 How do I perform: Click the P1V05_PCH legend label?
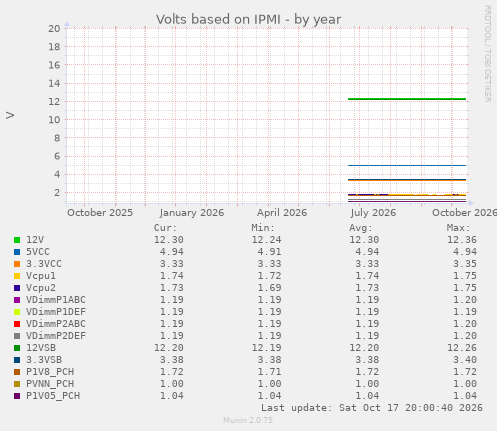click(53, 396)
